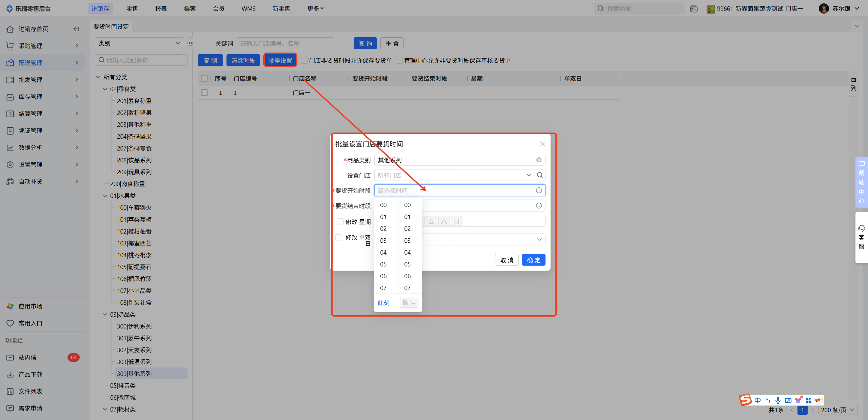Screen dimensions: 868x420
Task: Click the printer icon in top bar
Action: (694, 8)
